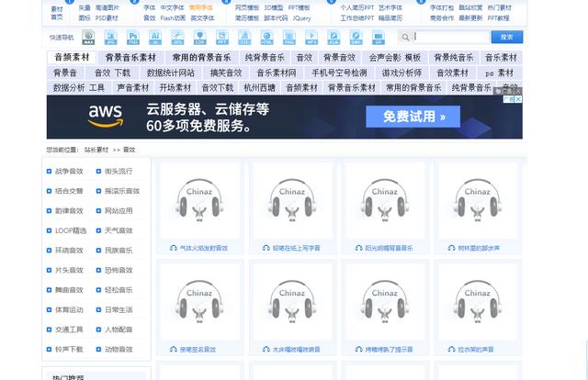Open the PNG format quick-nav icon
The height and width of the screenshot is (380, 588).
tap(289, 38)
